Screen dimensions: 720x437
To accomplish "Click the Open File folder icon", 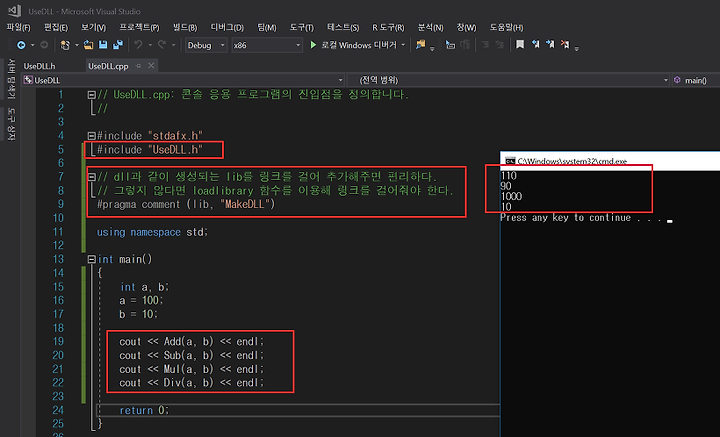I will click(x=88, y=45).
